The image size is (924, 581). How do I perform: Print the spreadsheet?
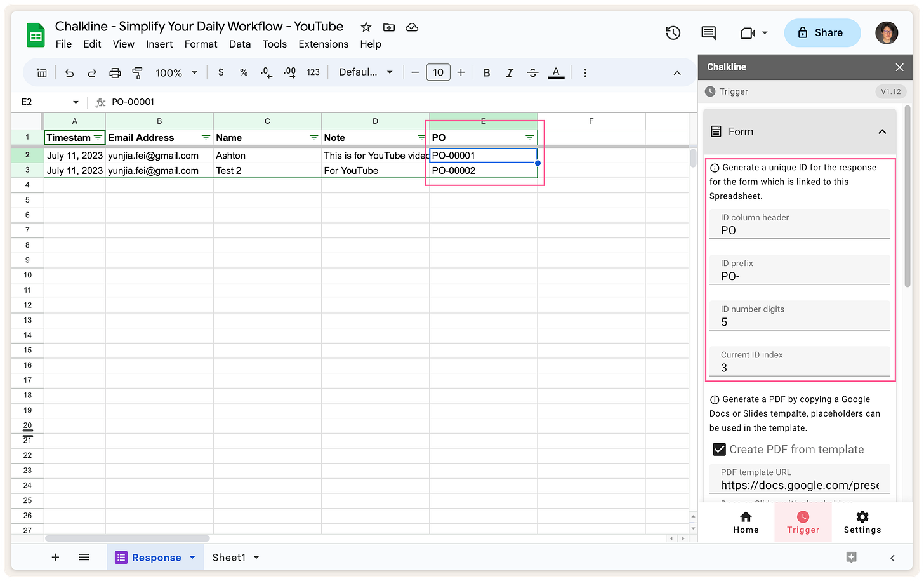(115, 73)
